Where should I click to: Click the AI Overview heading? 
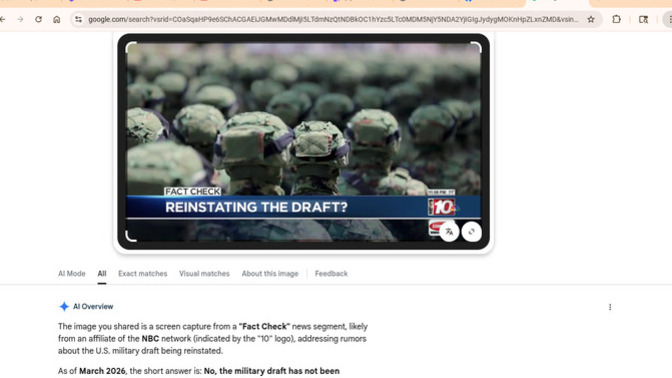[x=93, y=306]
